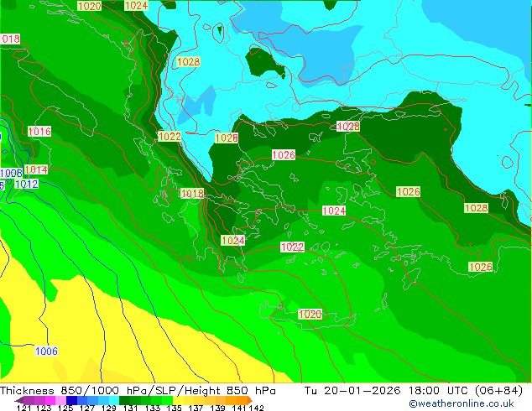The image size is (532, 411).
Task: Click the red '1014' isobar label
Action: (36, 169)
